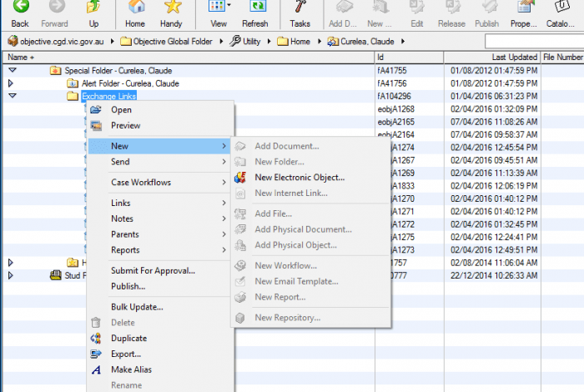584x392 pixels.
Task: Click Submit For Approval menu entry
Action: coord(153,270)
